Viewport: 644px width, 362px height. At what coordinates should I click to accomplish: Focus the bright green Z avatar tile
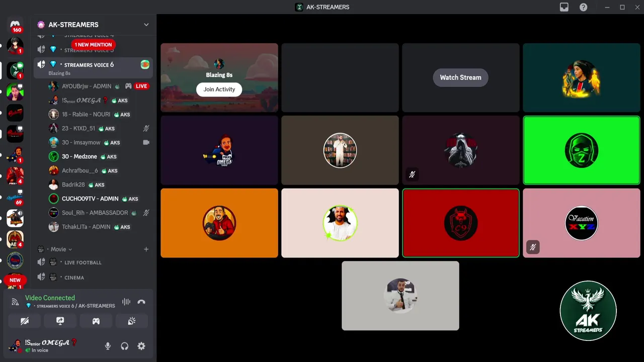point(581,150)
